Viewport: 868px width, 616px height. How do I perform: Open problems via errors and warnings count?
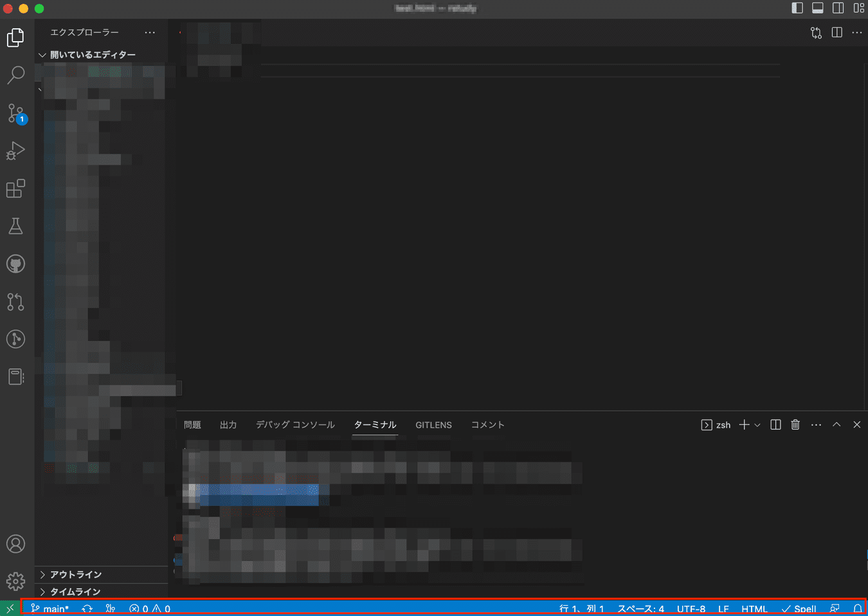click(150, 608)
